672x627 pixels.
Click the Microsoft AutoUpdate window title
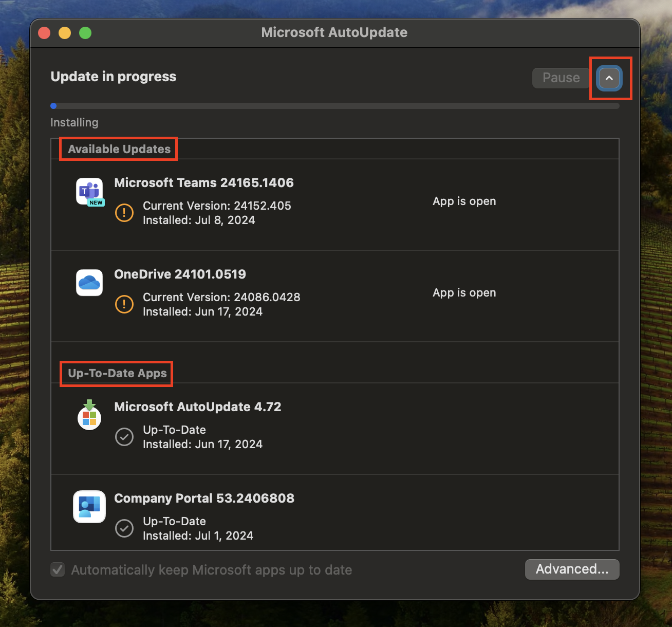point(334,32)
